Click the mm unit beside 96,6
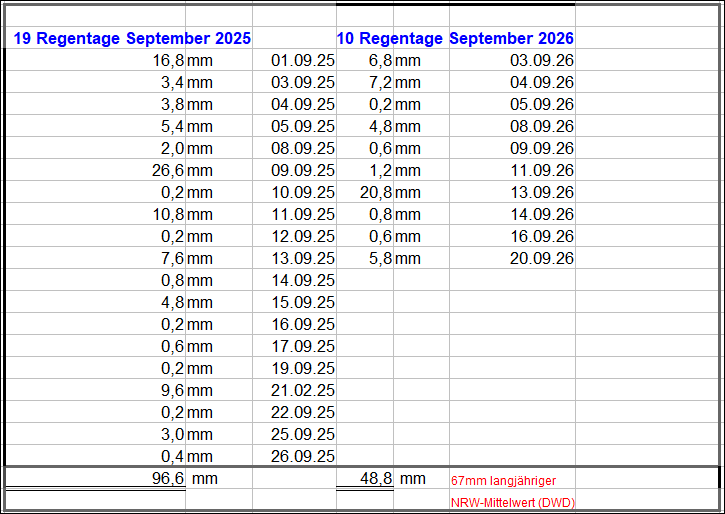Viewport: 725px width, 514px height. (205, 478)
